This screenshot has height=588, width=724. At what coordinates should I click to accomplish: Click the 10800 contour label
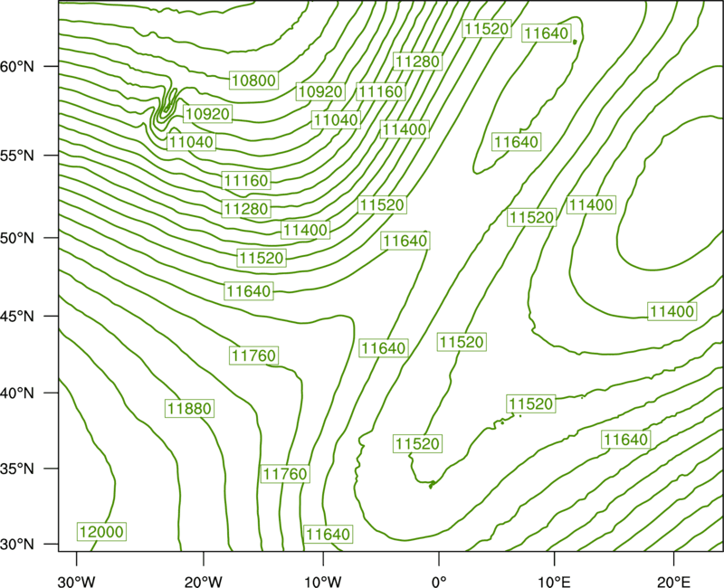[253, 81]
